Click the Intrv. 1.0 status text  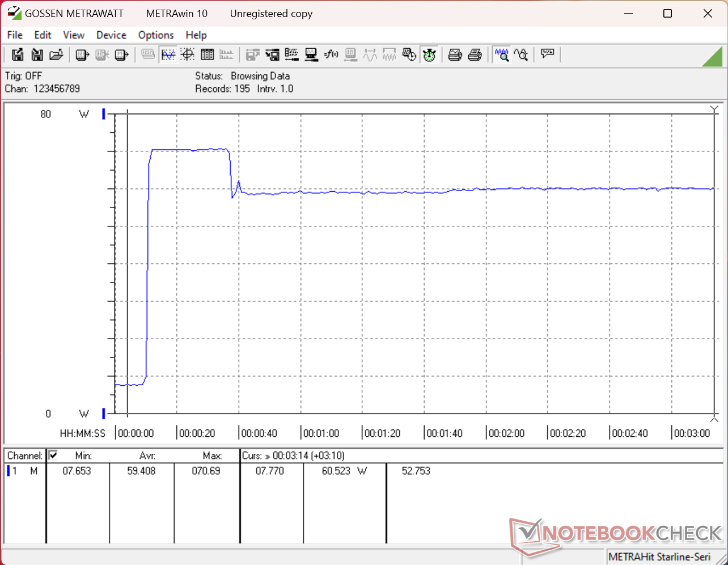pos(275,88)
